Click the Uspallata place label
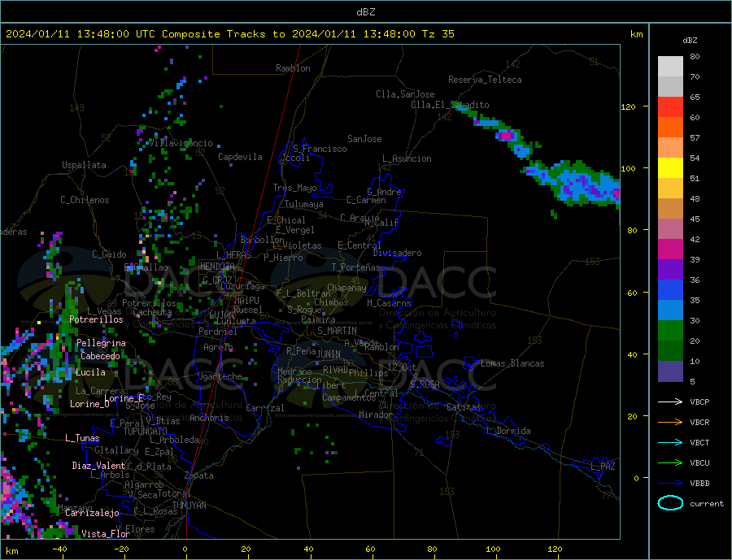 (84, 165)
